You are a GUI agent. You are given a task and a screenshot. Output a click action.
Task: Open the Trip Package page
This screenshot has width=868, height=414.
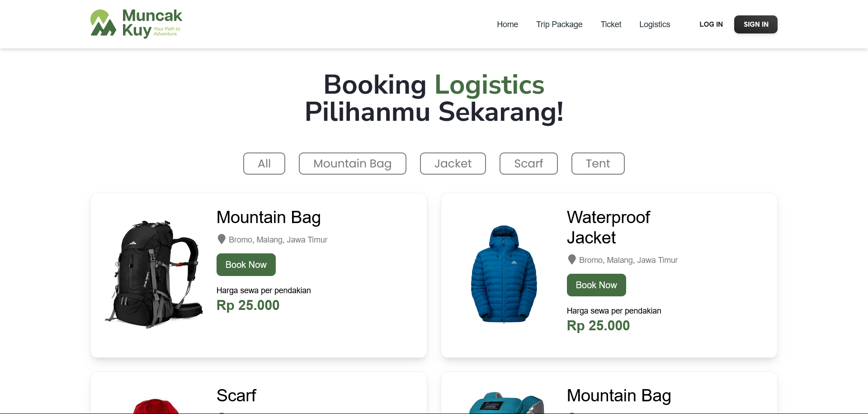(x=559, y=24)
